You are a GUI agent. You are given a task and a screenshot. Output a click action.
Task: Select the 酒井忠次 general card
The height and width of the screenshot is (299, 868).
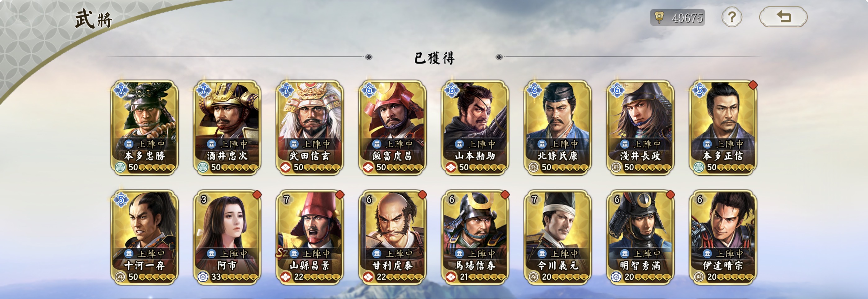click(x=227, y=127)
